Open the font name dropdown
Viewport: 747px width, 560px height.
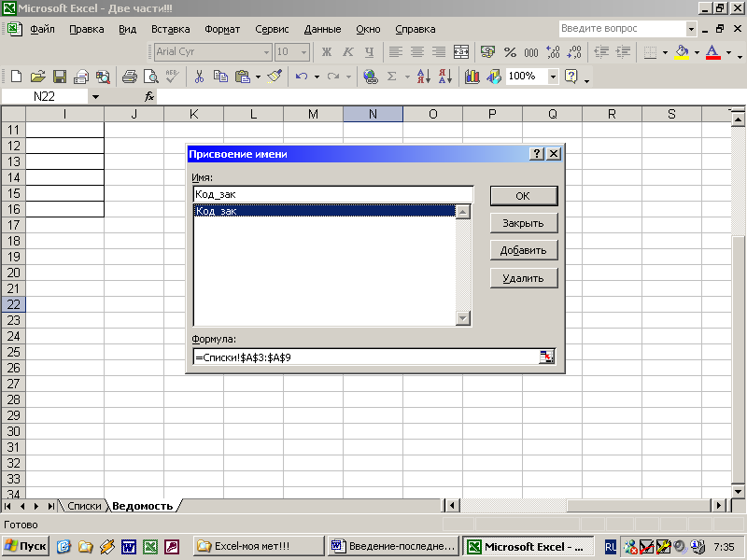(x=266, y=52)
